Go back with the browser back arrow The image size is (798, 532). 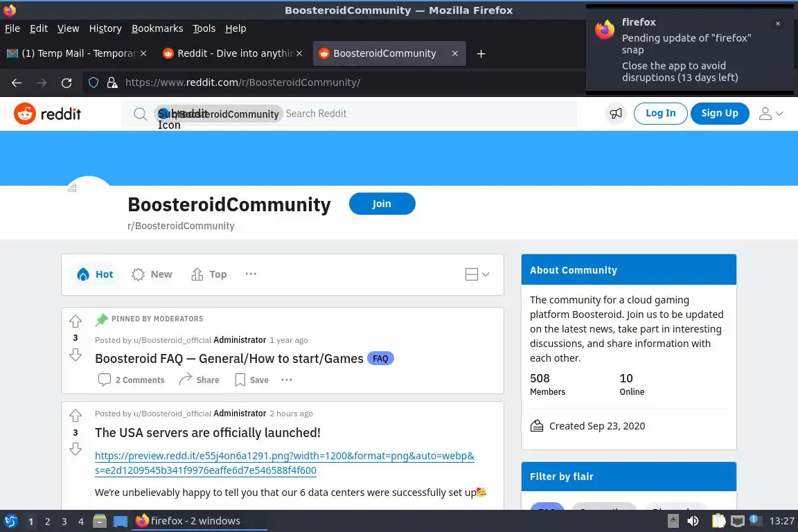pyautogui.click(x=17, y=82)
